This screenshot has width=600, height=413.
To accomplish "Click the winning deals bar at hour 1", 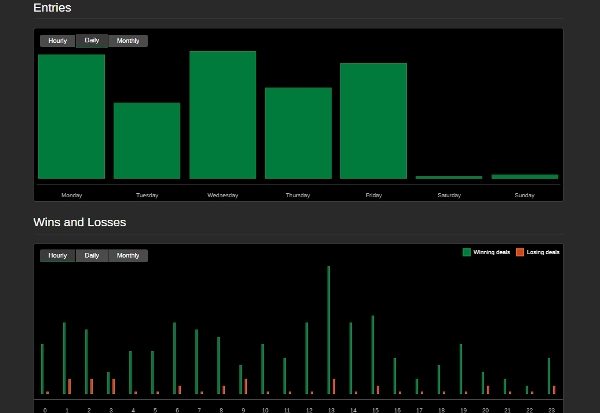I will point(64,358).
